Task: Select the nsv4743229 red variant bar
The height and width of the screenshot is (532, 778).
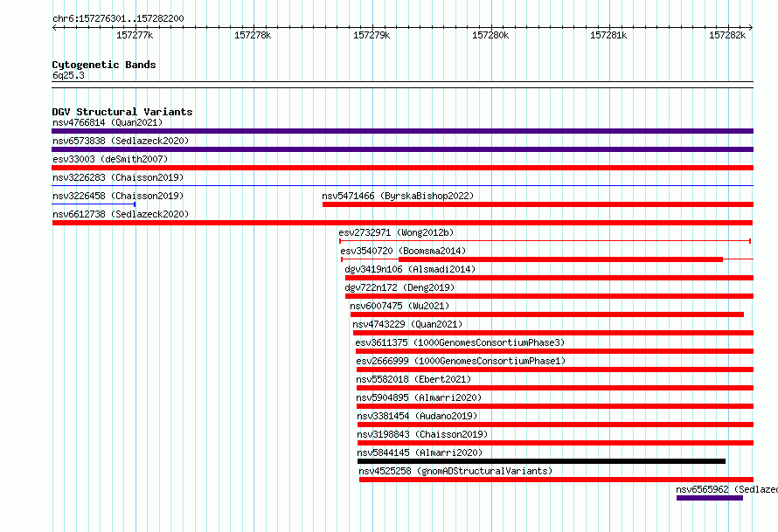Action: (553, 333)
